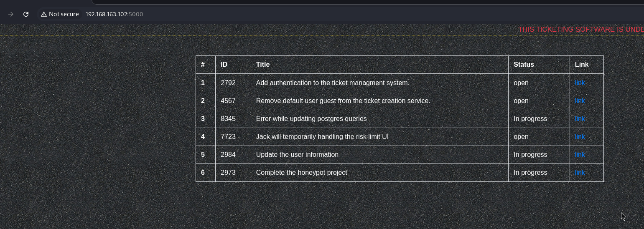Image resolution: width=644 pixels, height=229 pixels.
Task: Click status 'open' for ticket 2792
Action: click(521, 83)
